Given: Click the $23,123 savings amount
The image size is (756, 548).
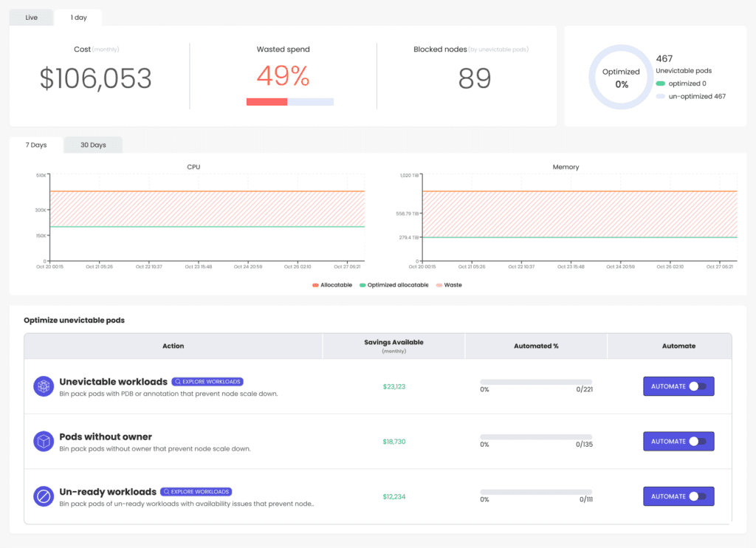Looking at the screenshot, I should coord(394,386).
